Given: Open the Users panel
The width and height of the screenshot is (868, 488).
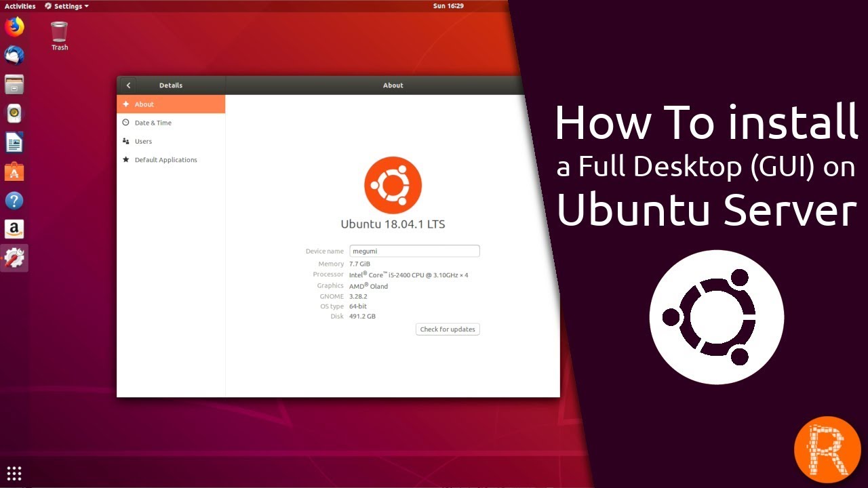Looking at the screenshot, I should [x=171, y=141].
